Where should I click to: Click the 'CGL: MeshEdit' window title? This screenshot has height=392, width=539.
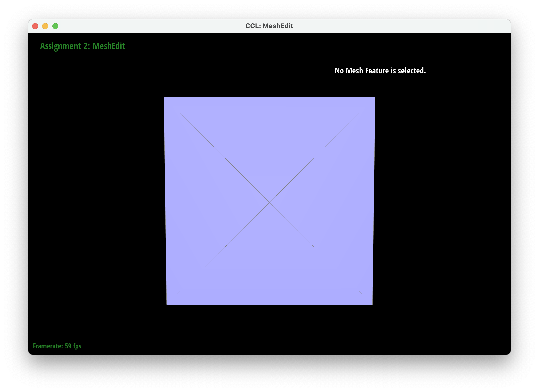[269, 26]
